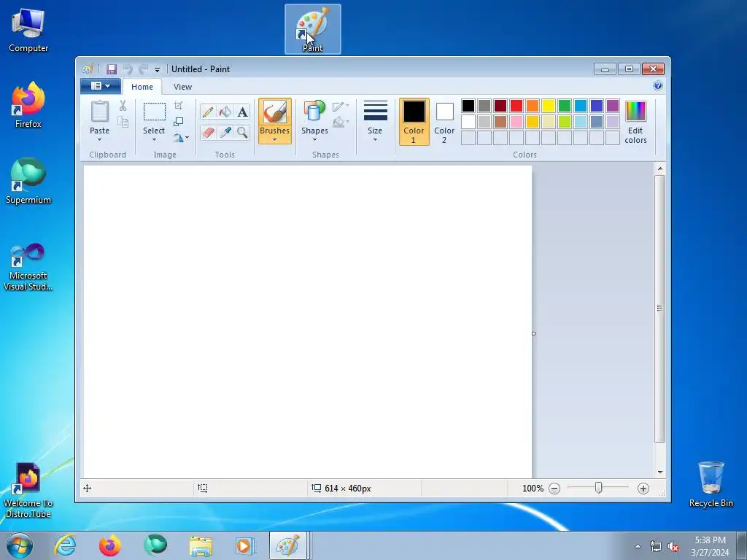Click the zoom slider handle

click(599, 488)
